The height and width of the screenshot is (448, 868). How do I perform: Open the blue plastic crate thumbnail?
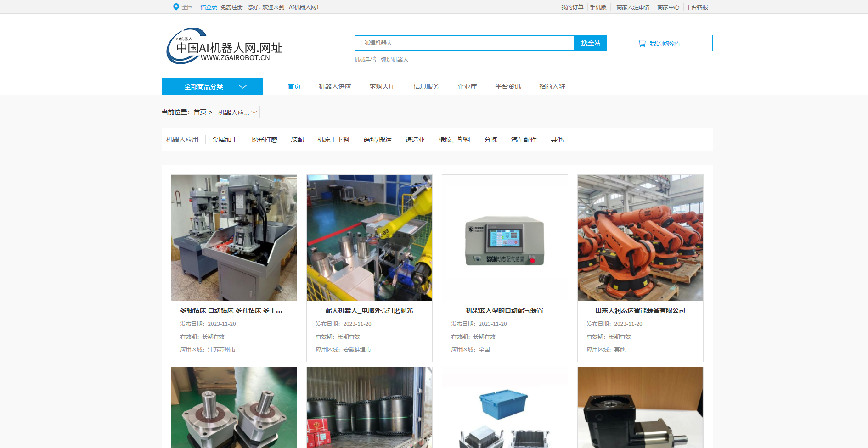click(505, 408)
